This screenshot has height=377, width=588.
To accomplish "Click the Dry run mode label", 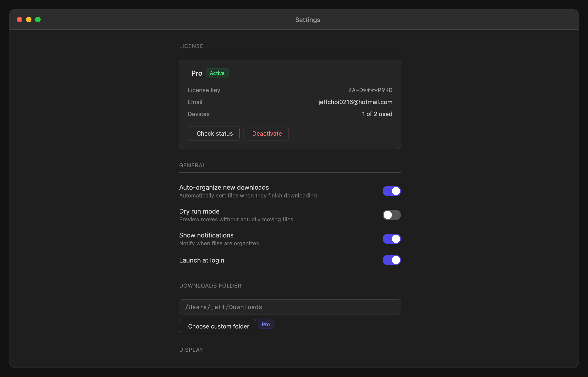I will coord(199,211).
